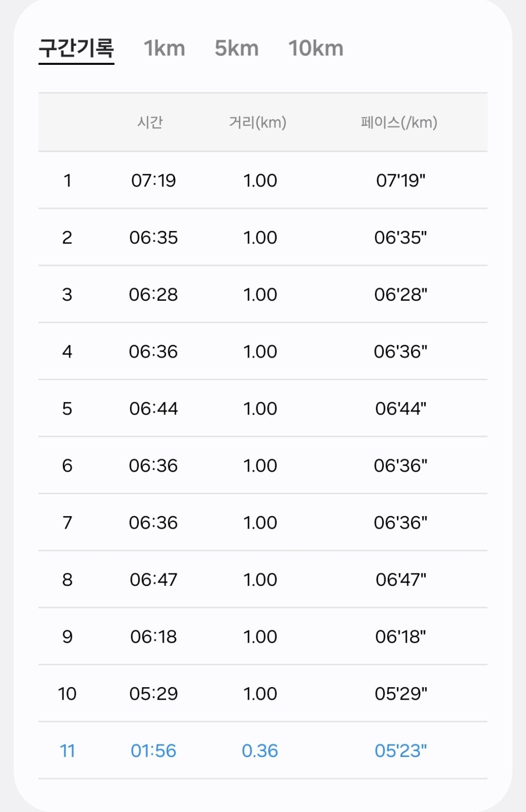Select lap 5 row with time 06:44

pyautogui.click(x=263, y=408)
